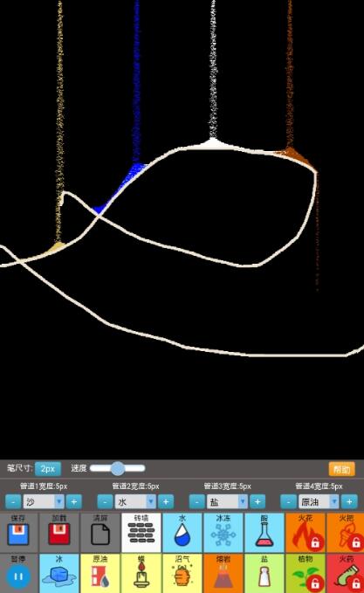The width and height of the screenshot is (364, 593).
Task: Select the ice (冰) cube element
Action: click(59, 573)
